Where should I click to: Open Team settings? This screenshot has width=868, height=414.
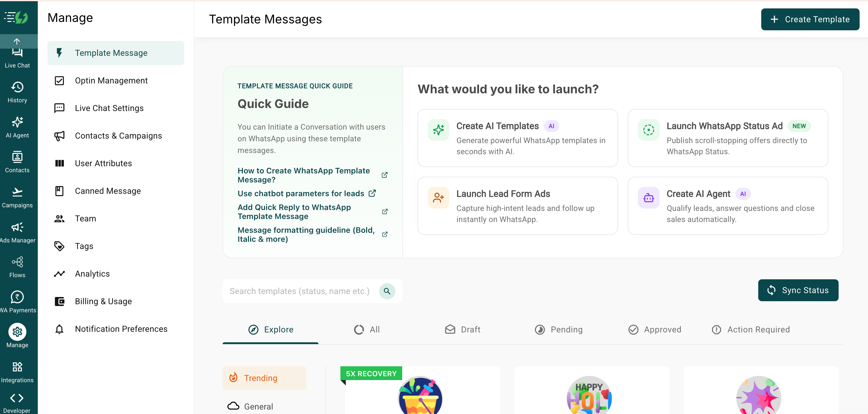[x=115, y=218]
